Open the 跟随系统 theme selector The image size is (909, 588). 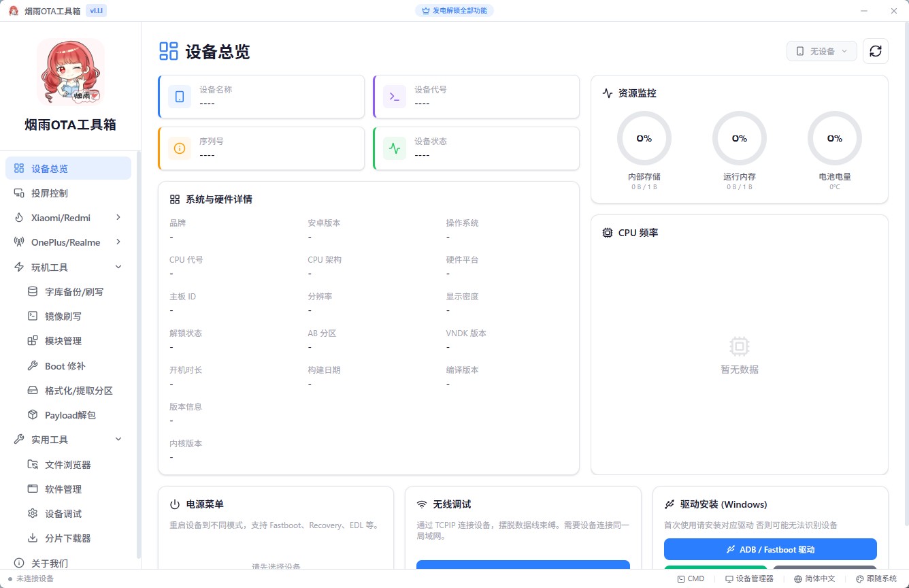tap(876, 578)
